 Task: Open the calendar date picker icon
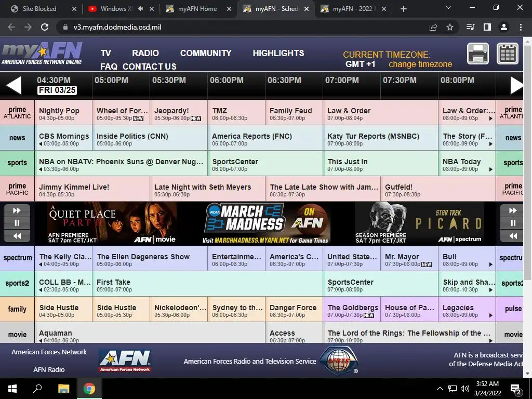pyautogui.click(x=508, y=54)
